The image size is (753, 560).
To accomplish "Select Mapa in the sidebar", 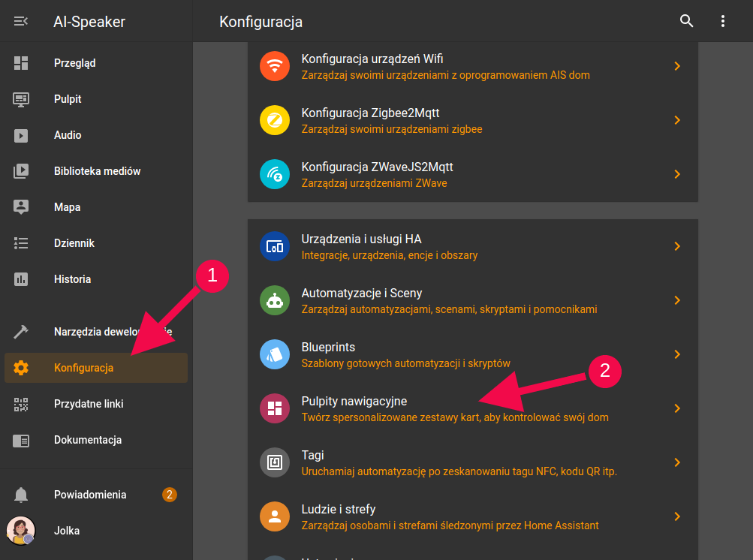I will [x=96, y=207].
